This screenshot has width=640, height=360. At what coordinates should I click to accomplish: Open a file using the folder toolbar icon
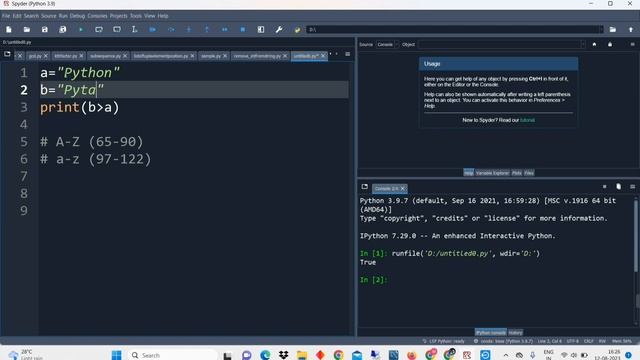point(27,29)
